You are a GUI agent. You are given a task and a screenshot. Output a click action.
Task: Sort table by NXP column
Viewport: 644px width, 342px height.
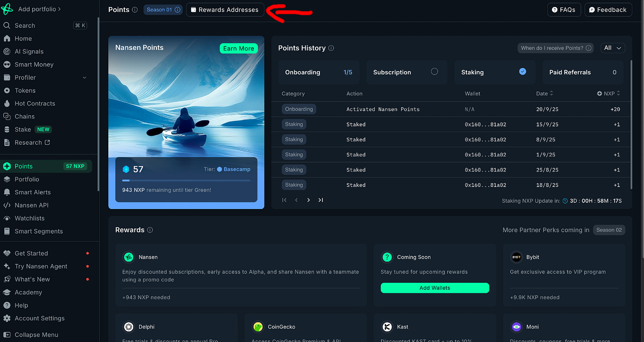609,94
